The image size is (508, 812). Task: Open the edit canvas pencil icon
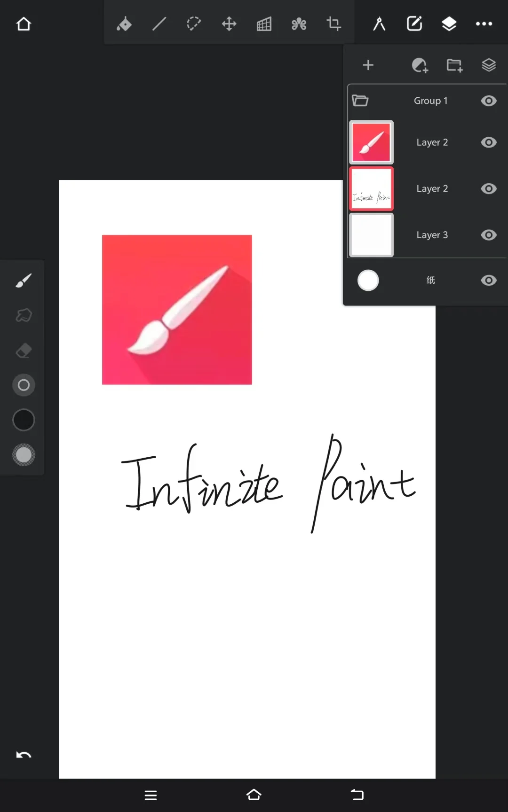[x=414, y=23]
